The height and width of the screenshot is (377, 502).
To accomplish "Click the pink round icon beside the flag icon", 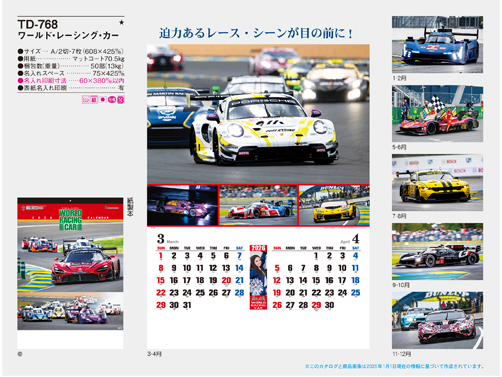I will tap(112, 100).
